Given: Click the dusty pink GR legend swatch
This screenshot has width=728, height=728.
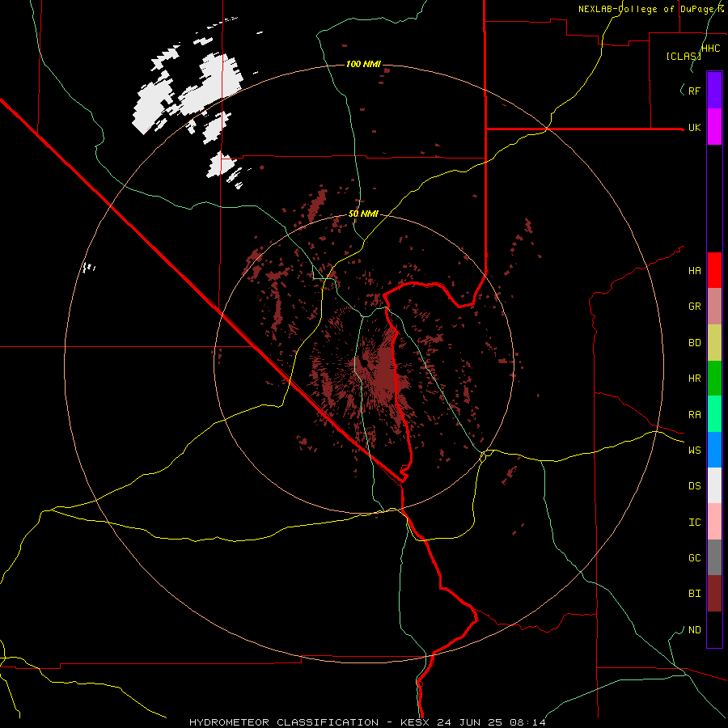Looking at the screenshot, I should point(714,306).
